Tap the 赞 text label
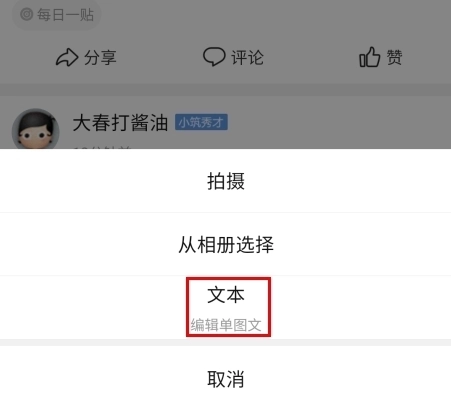This screenshot has width=451, height=406. point(394,57)
